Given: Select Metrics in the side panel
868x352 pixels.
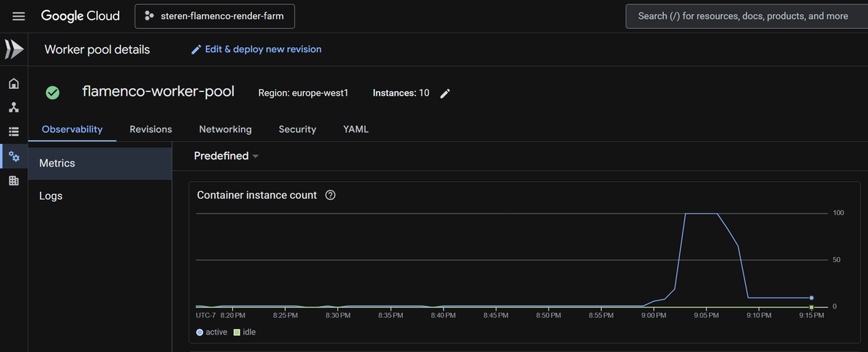Looking at the screenshot, I should tap(100, 164).
